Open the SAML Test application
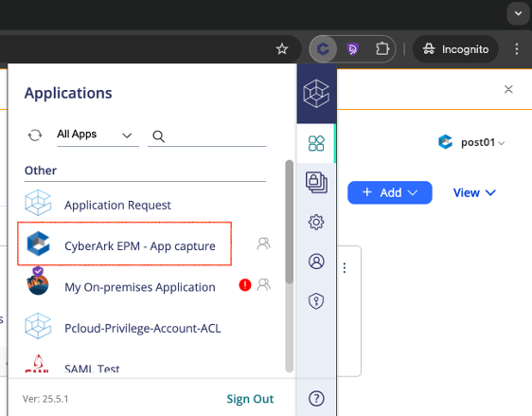Screen dimensions: 532x416 point(92,369)
